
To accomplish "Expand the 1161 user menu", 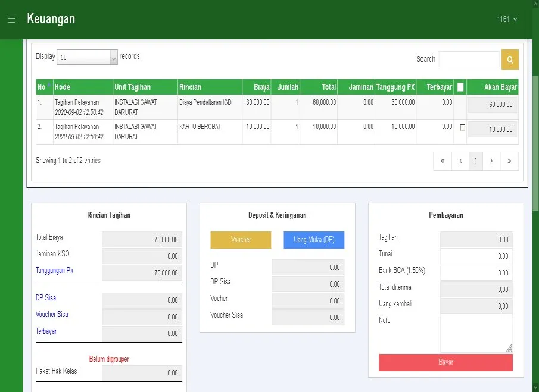I will tap(507, 19).
